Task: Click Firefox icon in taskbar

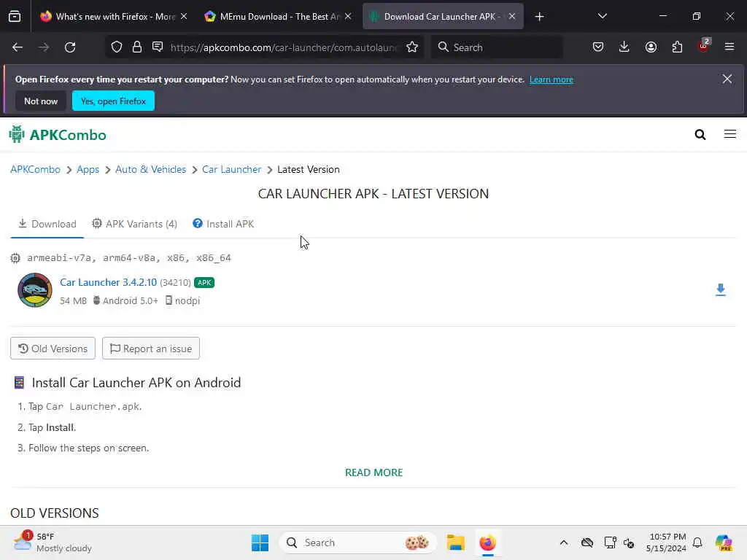Action: click(x=487, y=542)
